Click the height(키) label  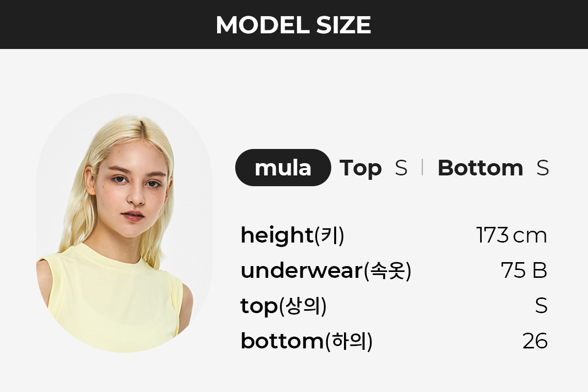(293, 236)
